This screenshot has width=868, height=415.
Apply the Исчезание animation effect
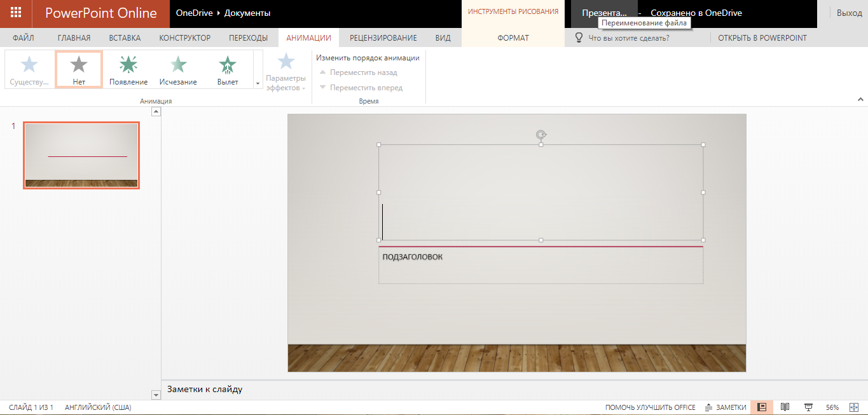(x=177, y=70)
